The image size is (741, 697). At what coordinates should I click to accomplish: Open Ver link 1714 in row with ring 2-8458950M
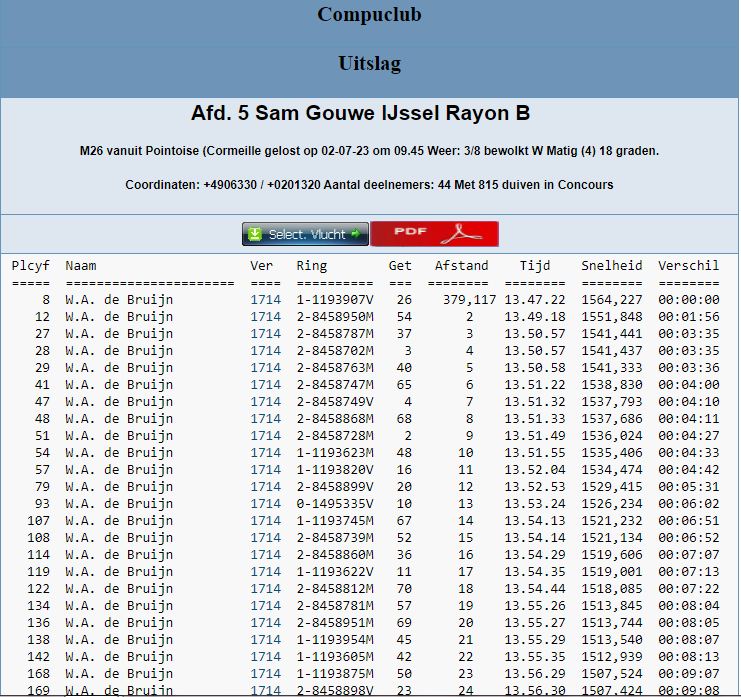(265, 317)
